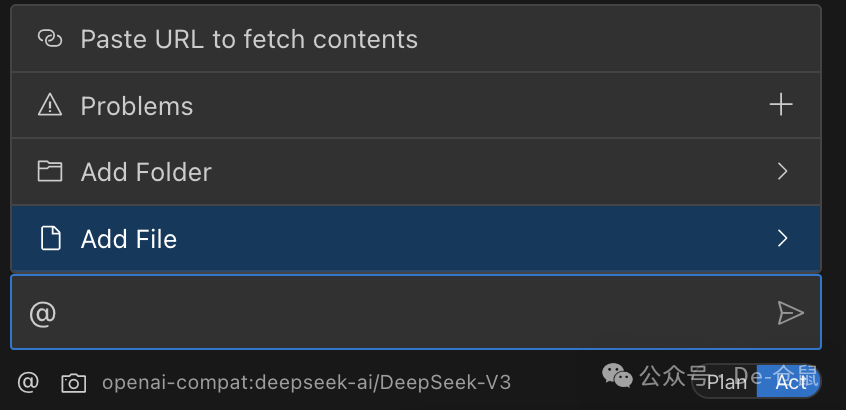Select Paste URL to fetch contents option
Image resolution: width=846 pixels, height=410 pixels.
click(249, 39)
